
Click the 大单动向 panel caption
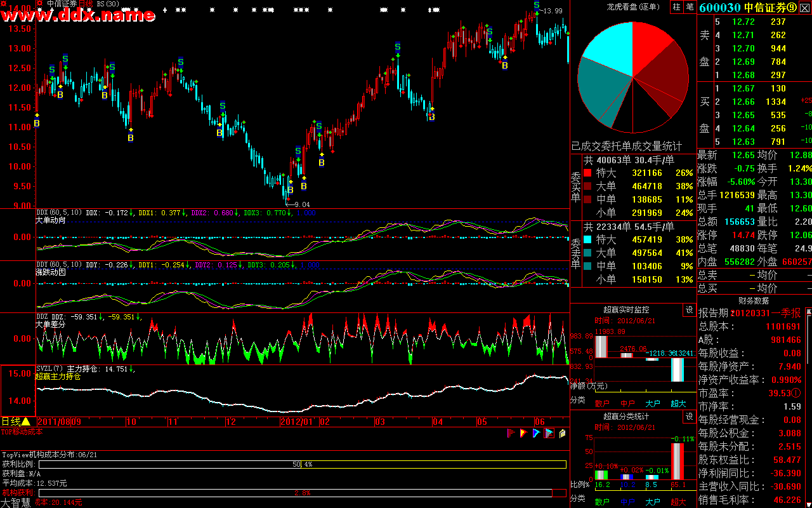coord(51,220)
